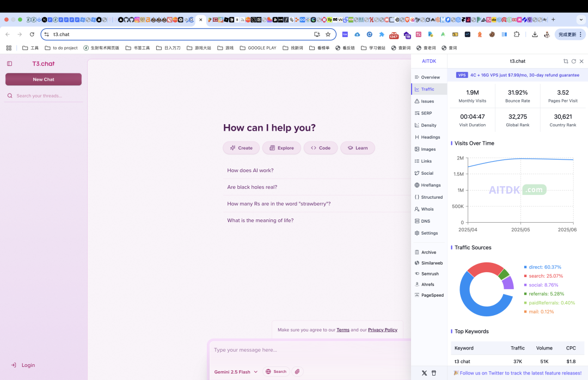Open the AITDK DNS tab
This screenshot has height=380, width=588.
[x=429, y=222]
